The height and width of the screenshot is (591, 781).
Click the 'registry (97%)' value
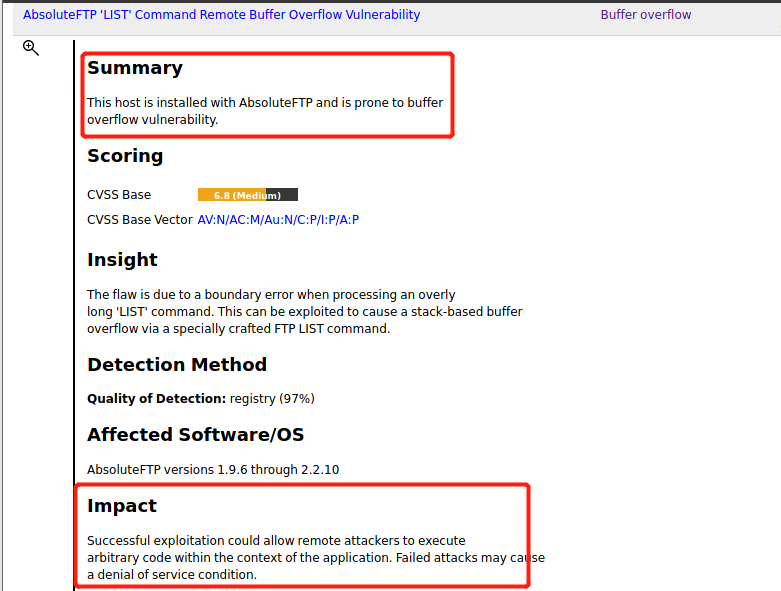[x=272, y=399]
